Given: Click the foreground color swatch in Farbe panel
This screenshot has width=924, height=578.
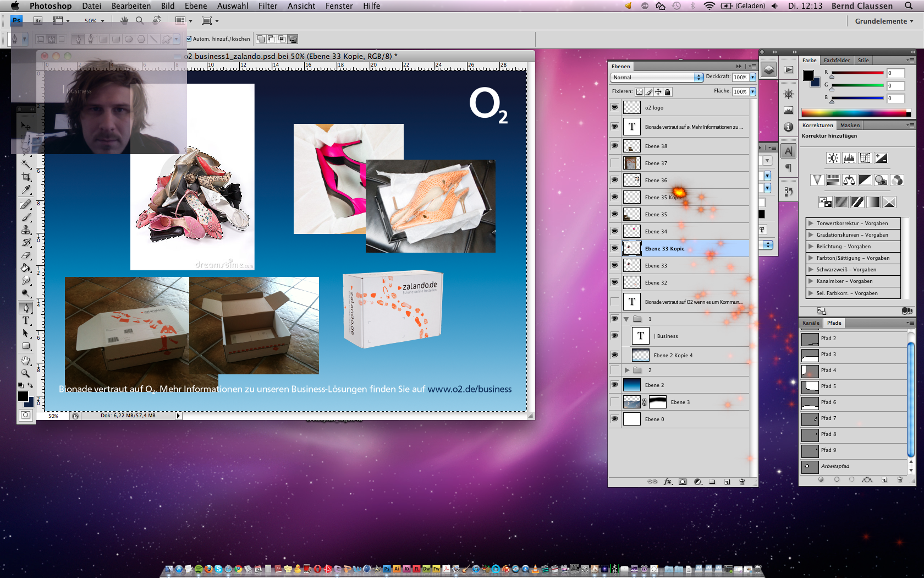Looking at the screenshot, I should click(x=808, y=75).
